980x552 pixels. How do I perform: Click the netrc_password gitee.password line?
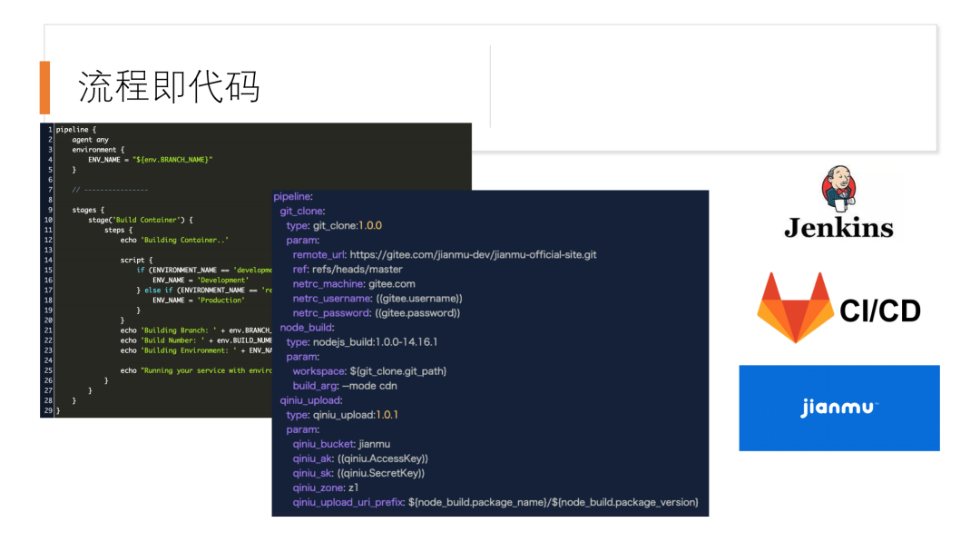pos(377,312)
